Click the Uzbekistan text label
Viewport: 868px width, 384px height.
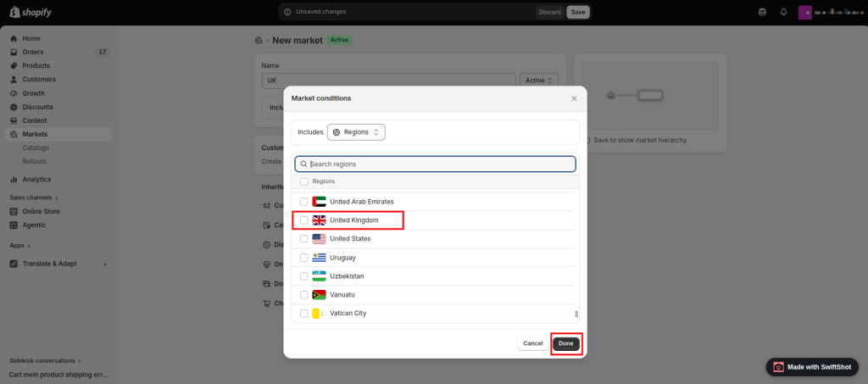347,276
